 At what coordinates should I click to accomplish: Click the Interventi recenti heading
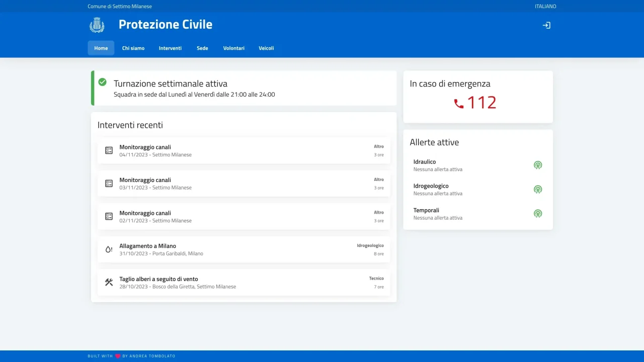click(x=130, y=125)
